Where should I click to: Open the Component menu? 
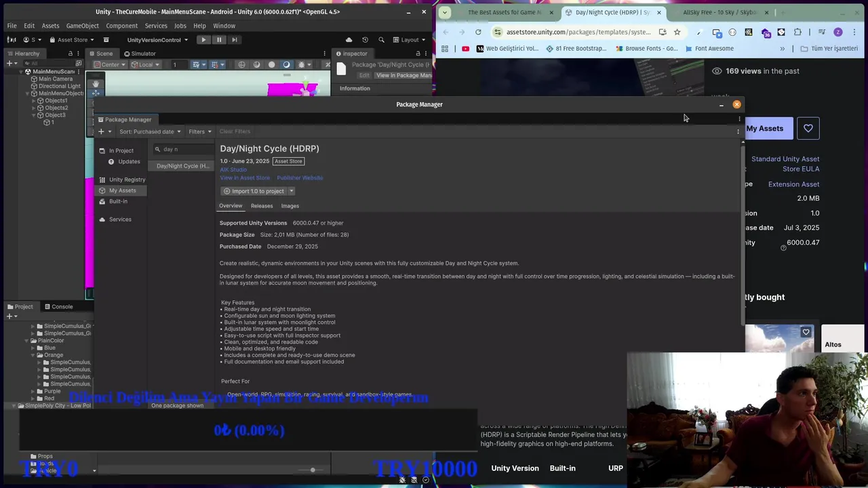click(x=122, y=26)
